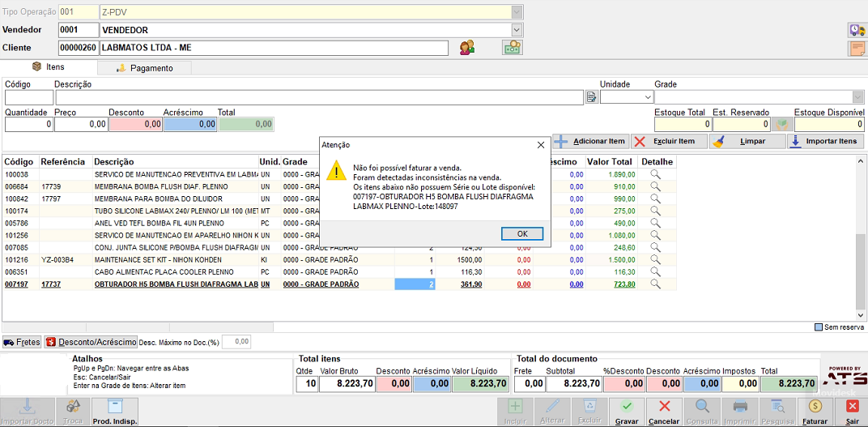Switch to the Pagamento tab
This screenshot has height=427, width=868.
click(144, 68)
